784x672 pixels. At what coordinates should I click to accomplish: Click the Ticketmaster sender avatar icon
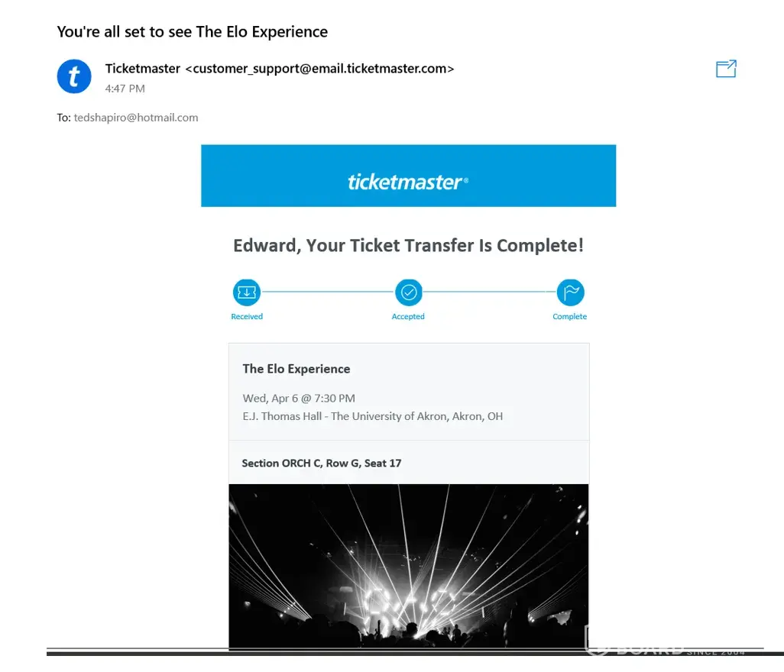pos(74,76)
